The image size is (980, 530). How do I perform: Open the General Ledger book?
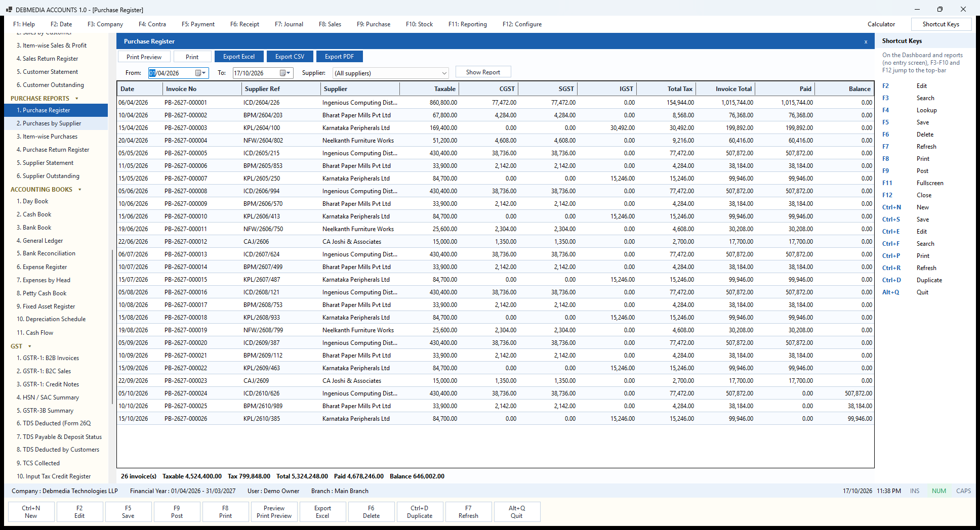point(56,241)
